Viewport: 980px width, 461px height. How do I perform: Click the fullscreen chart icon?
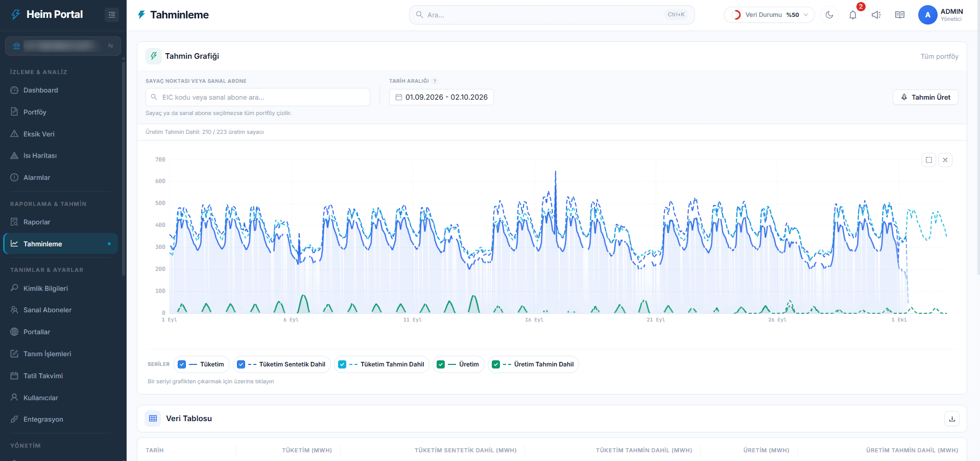929,160
